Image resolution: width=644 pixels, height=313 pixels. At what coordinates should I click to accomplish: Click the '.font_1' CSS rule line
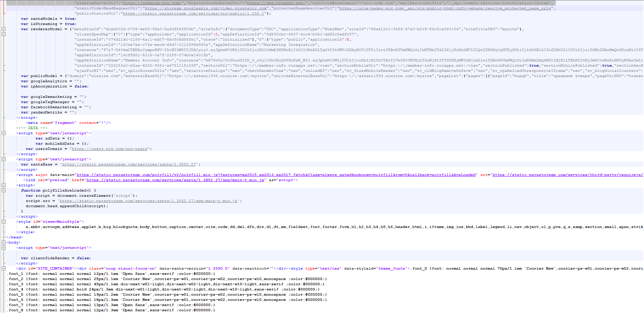(x=111, y=274)
